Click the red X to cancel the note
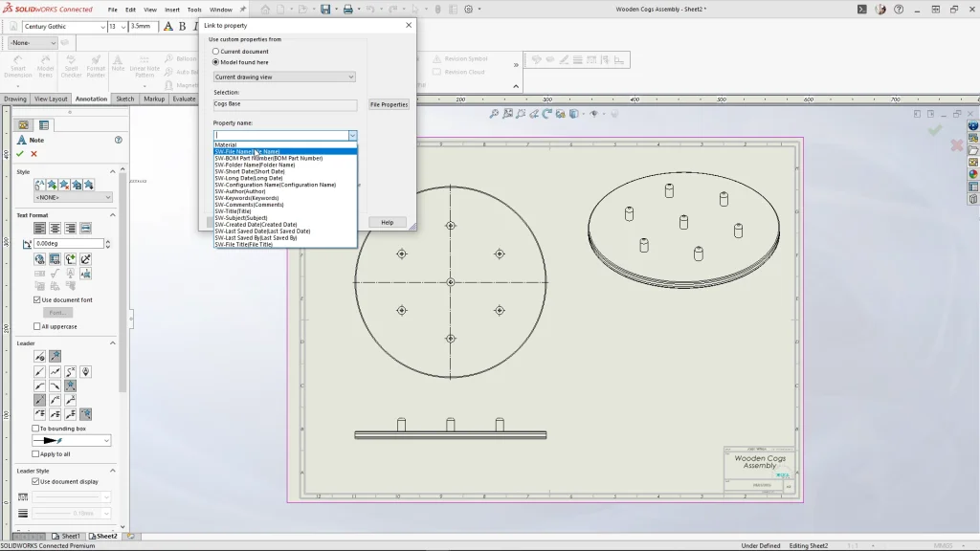 pos(34,154)
